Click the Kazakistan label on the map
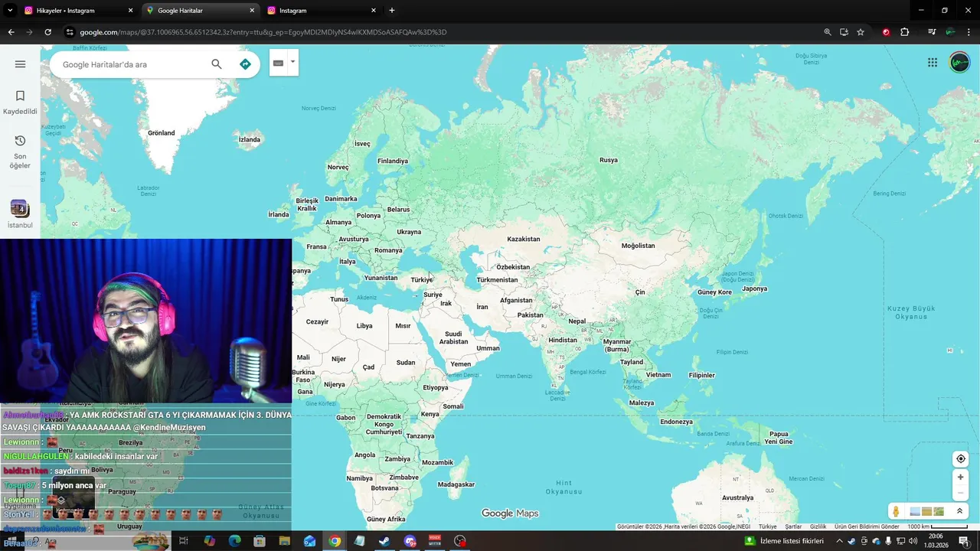This screenshot has width=980, height=551. 524,239
